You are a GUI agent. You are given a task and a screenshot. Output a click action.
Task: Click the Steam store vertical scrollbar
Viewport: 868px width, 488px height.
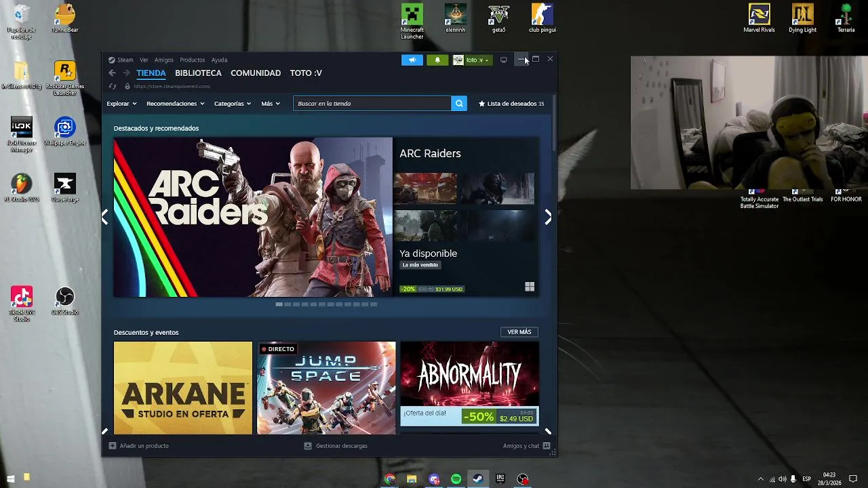point(554,122)
